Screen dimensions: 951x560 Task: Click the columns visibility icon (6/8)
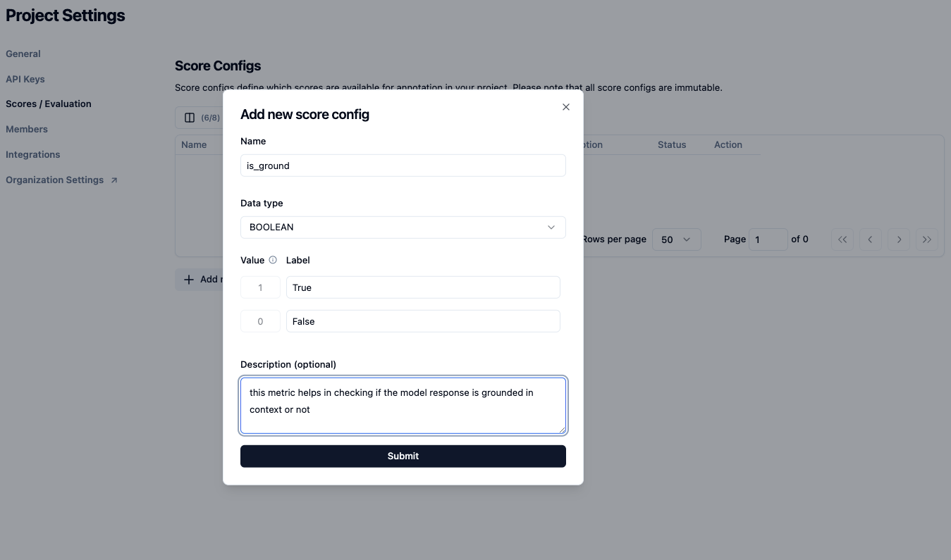190,118
